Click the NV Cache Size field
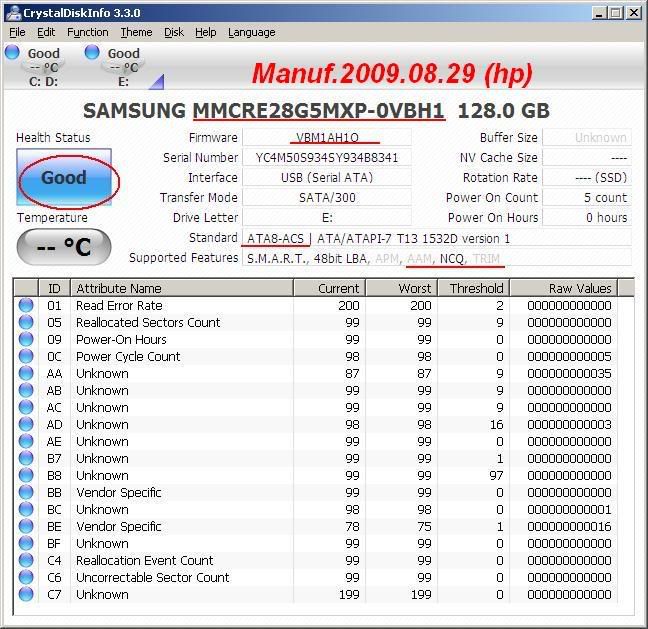Viewport: 648px width, 629px height. (x=587, y=157)
